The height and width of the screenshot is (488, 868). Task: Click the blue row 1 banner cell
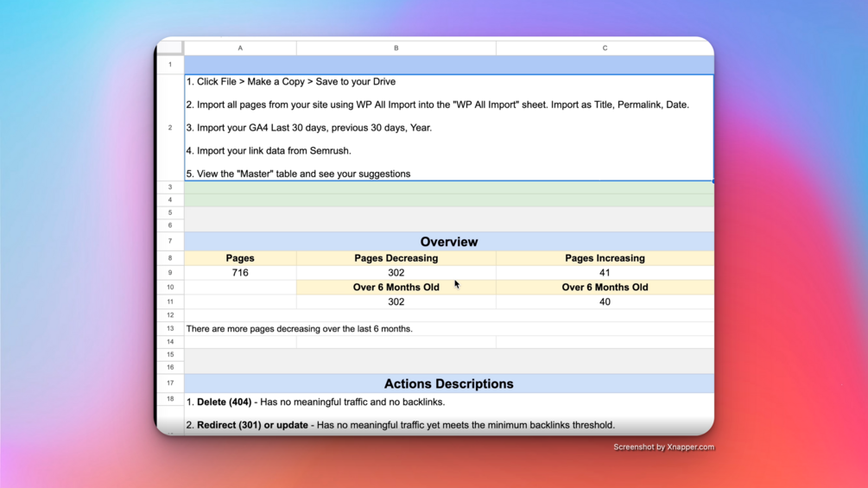coord(449,65)
